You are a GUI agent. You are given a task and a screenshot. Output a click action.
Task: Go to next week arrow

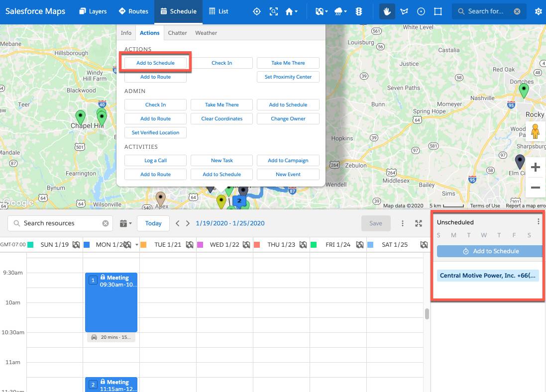point(188,223)
